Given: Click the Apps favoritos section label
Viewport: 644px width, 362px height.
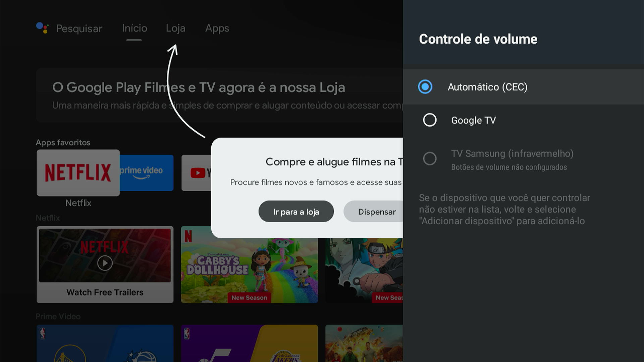Looking at the screenshot, I should pyautogui.click(x=63, y=142).
